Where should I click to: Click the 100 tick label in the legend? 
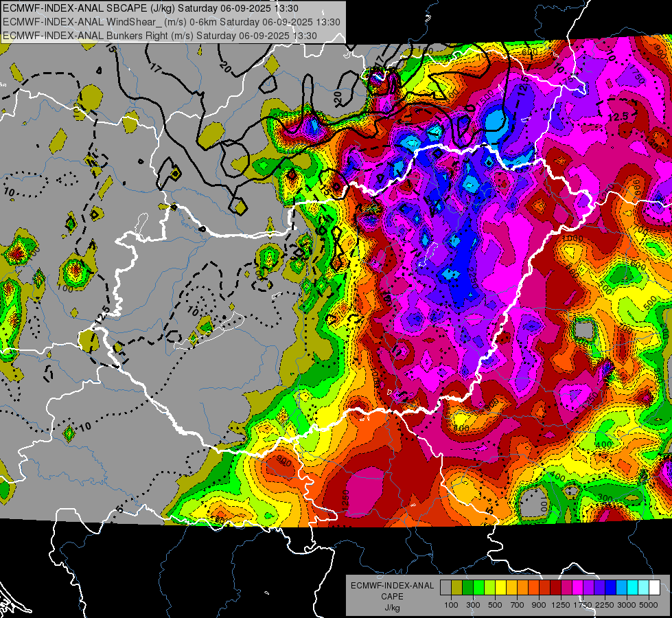451,605
